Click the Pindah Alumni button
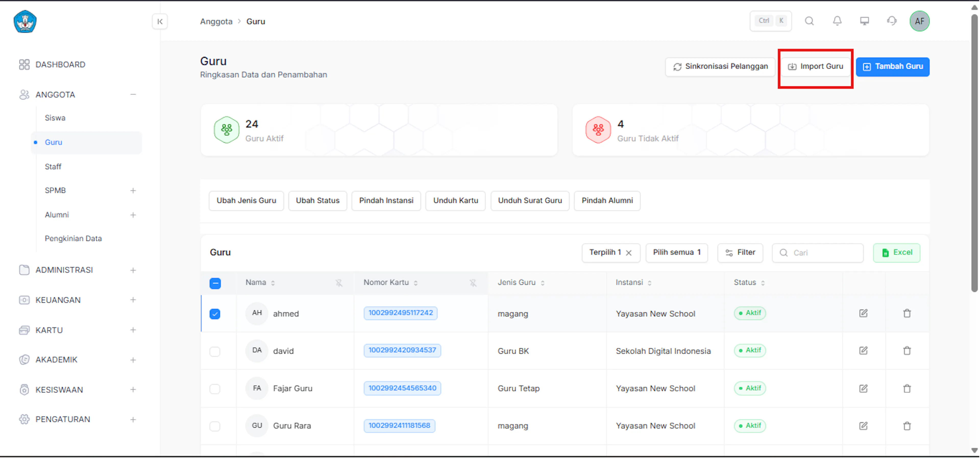Screen dimensions: 980x458 coord(607,201)
